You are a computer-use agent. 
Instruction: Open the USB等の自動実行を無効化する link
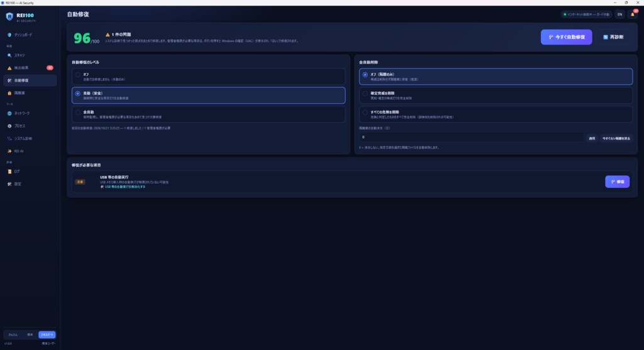[x=123, y=187]
